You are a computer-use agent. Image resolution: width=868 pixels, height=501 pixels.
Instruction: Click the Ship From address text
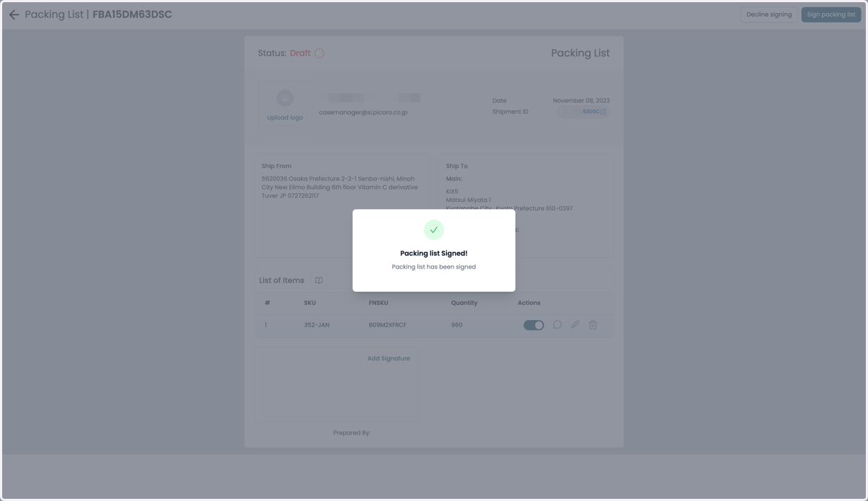click(340, 187)
